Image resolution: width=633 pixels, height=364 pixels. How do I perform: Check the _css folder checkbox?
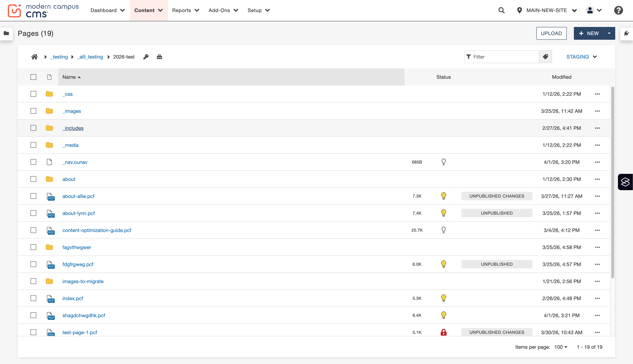click(x=33, y=94)
